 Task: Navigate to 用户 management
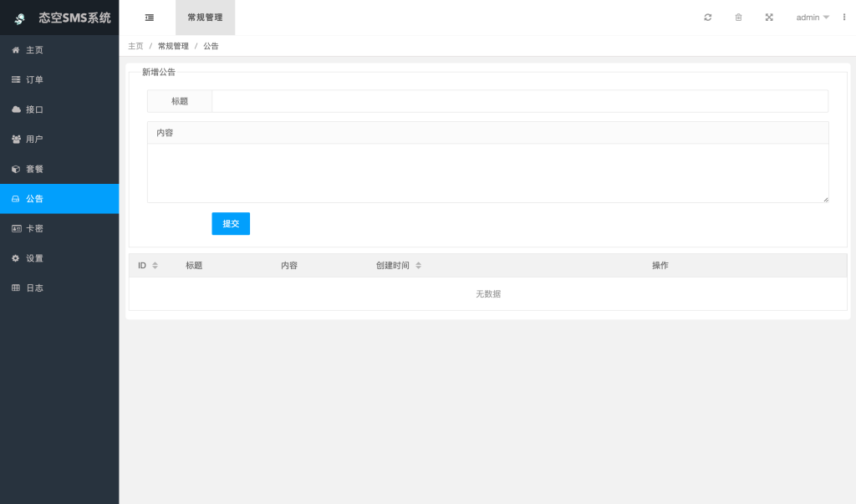34,140
